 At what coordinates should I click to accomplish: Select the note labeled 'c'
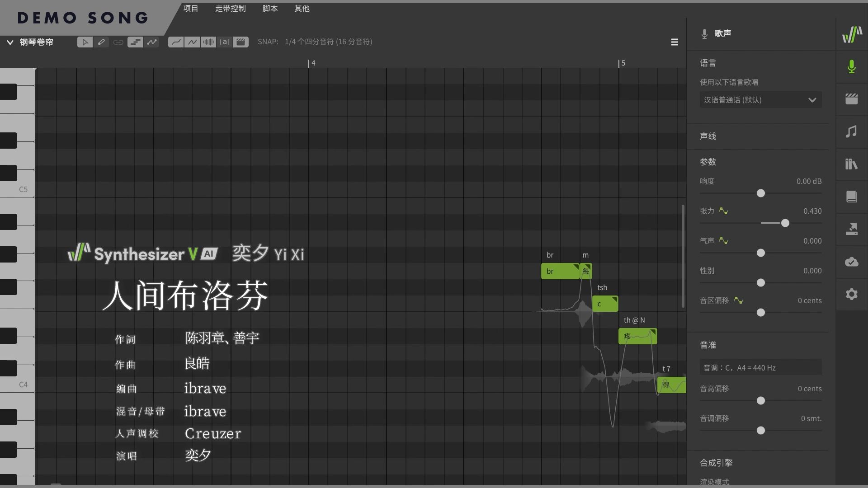(605, 304)
